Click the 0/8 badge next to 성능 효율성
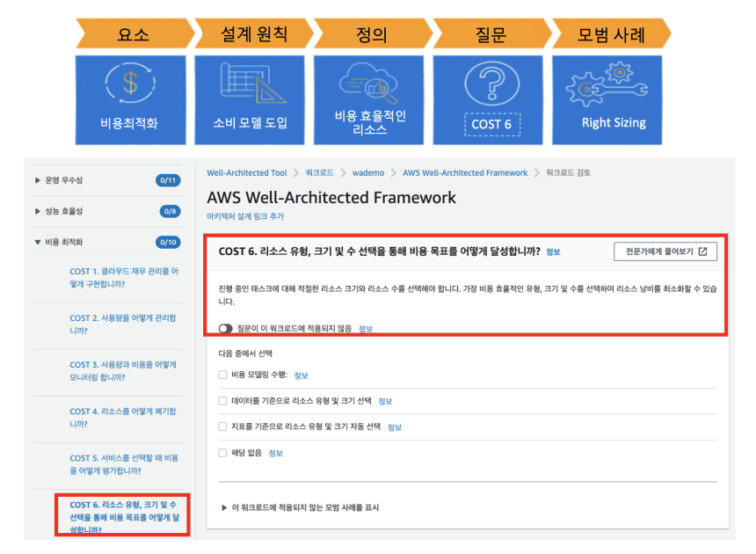This screenshot has width=756, height=554. pos(170,211)
